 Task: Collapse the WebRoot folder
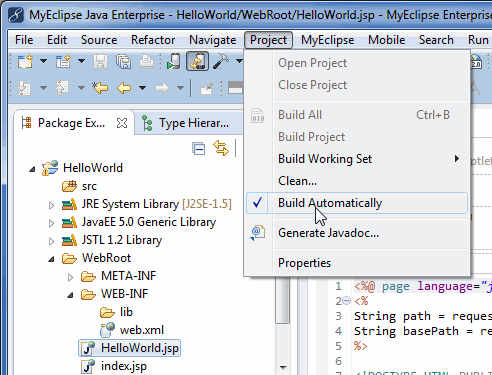(x=51, y=259)
